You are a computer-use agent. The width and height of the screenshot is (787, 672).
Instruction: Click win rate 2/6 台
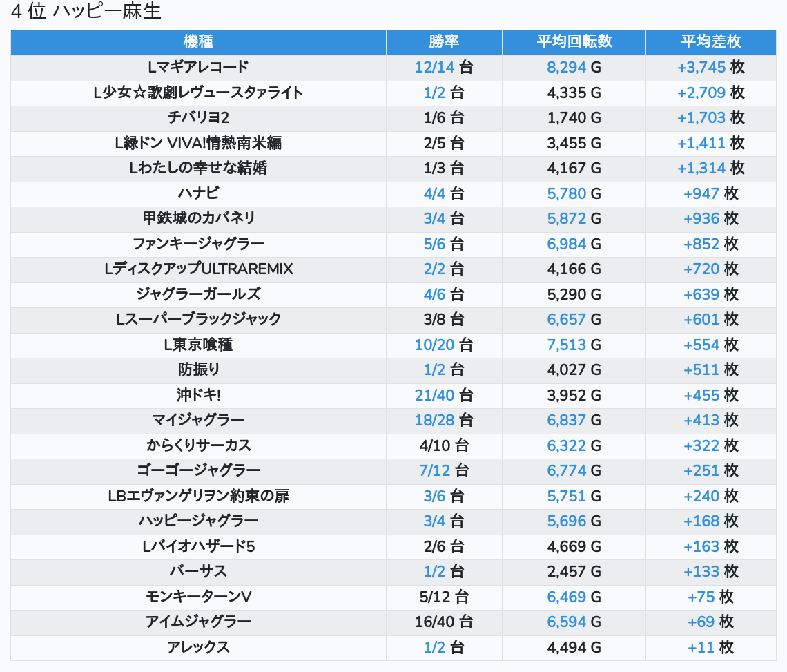coord(444,546)
